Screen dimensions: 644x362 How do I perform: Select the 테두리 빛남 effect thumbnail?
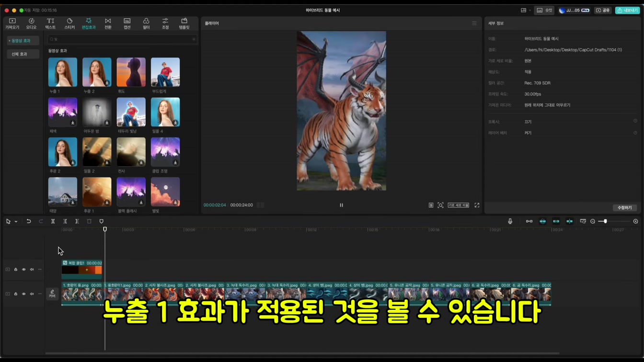tap(131, 112)
